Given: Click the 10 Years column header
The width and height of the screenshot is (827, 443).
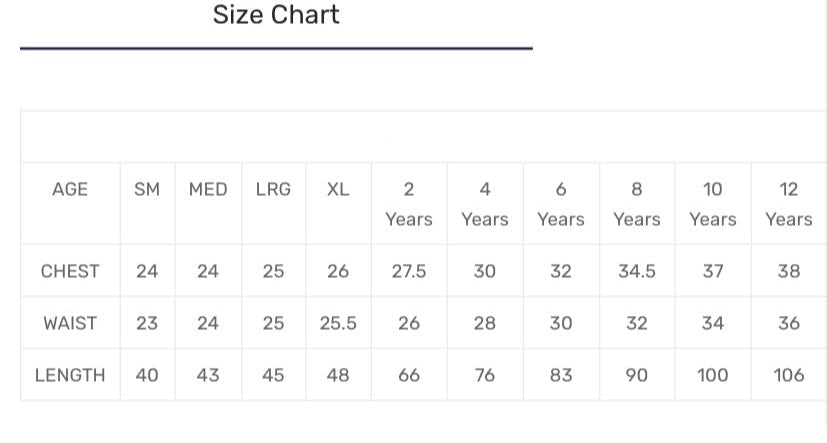Looking at the screenshot, I should (x=713, y=203).
